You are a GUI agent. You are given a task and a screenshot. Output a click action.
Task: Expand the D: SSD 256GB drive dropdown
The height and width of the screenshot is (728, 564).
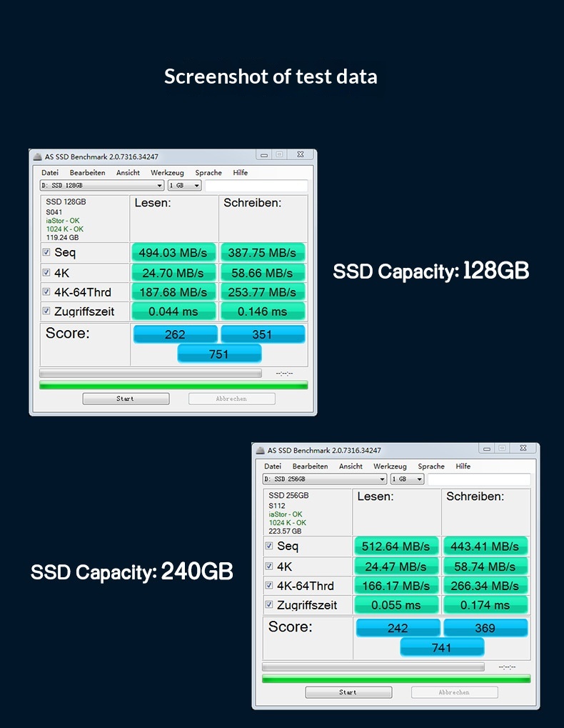[325, 479]
